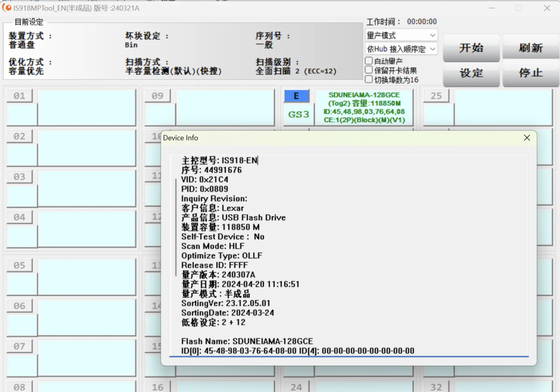This screenshot has width=560, height=392.
Task: Click the SDUNEIAMA-128GCE flash info panel
Action: pyautogui.click(x=364, y=107)
